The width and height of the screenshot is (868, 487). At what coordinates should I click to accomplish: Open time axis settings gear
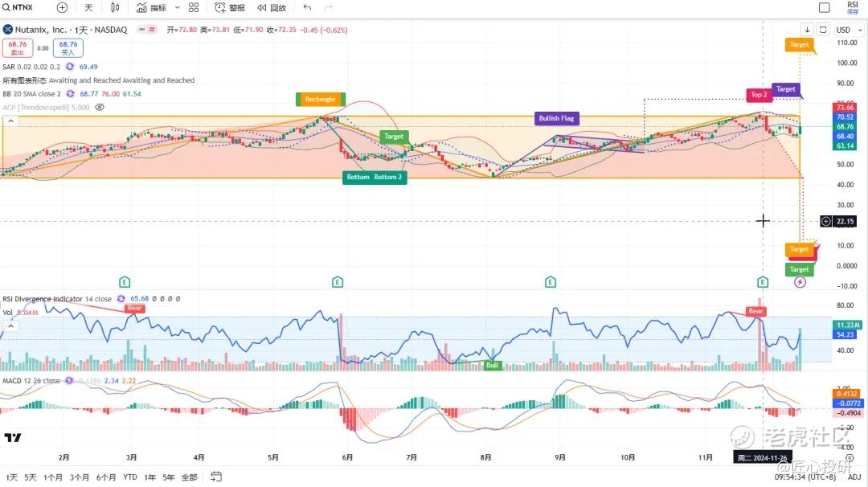point(850,457)
